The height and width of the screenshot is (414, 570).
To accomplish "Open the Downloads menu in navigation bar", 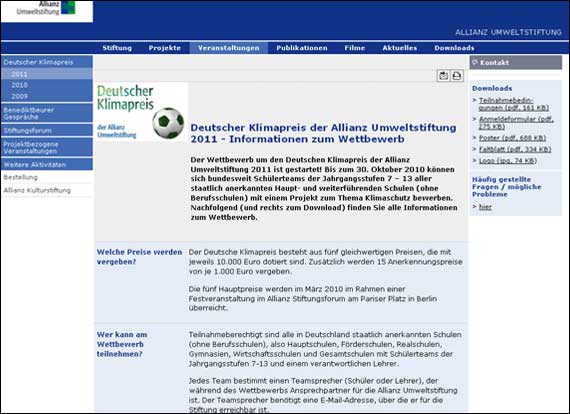I will tap(454, 48).
